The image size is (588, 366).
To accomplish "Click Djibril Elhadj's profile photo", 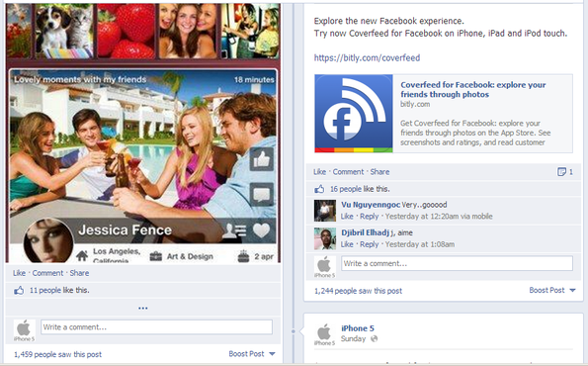I will click(x=325, y=238).
